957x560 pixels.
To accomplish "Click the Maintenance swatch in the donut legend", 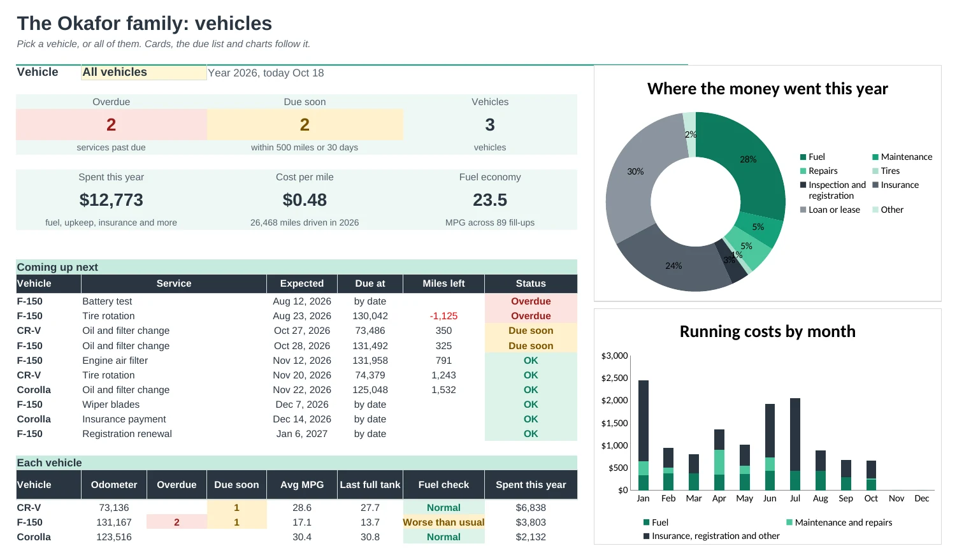I will (x=875, y=157).
